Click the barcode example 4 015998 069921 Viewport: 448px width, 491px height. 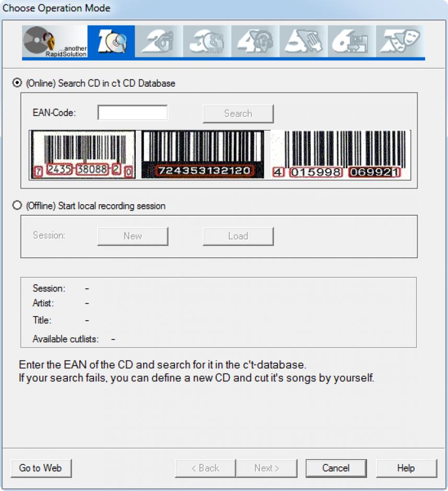pyautogui.click(x=340, y=155)
